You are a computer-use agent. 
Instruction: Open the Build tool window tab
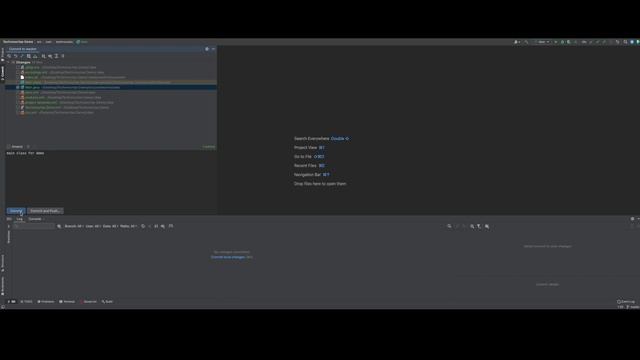[x=107, y=302]
